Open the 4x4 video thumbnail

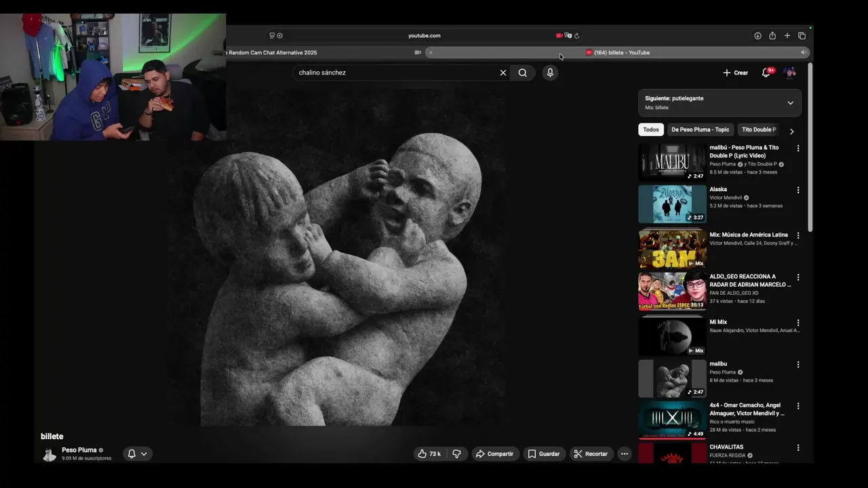[x=672, y=420]
